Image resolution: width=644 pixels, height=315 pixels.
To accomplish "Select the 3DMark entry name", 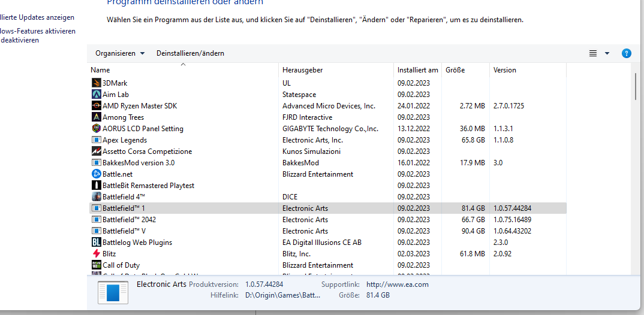I will pos(115,83).
